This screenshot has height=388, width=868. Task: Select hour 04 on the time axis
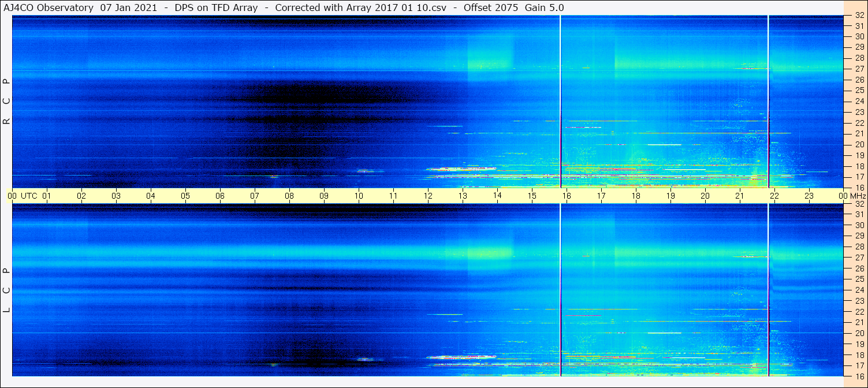coord(151,196)
